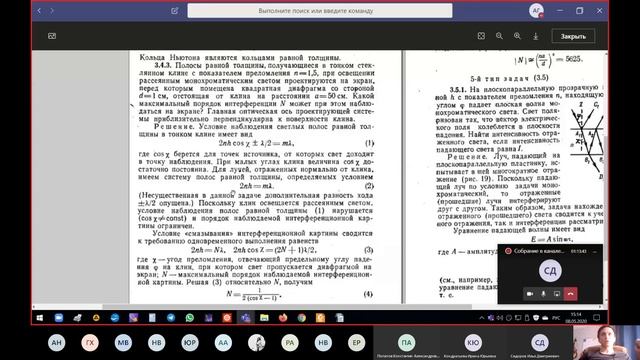Click the zoom in magnifier icon
Viewport: 640px width, 360px height.
(x=517, y=36)
